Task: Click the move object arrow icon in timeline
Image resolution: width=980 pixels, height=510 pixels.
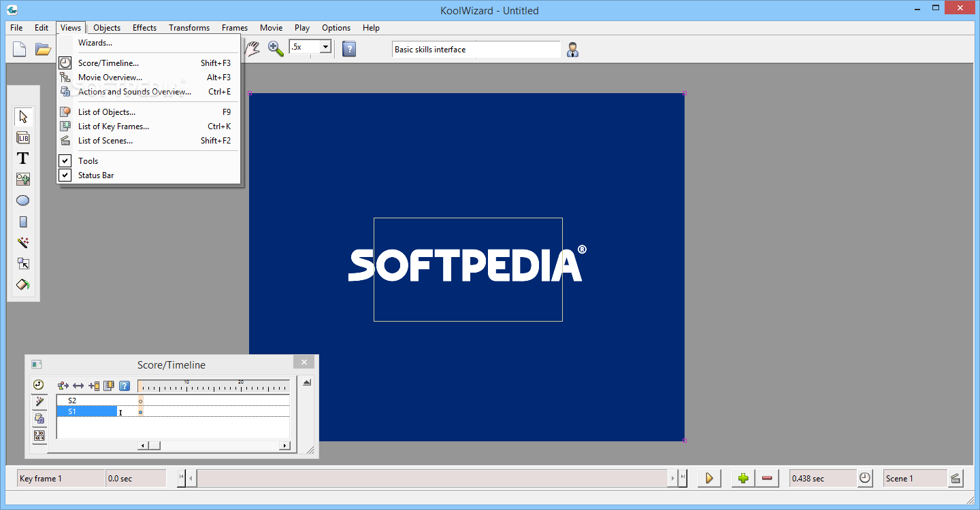Action: coord(63,386)
